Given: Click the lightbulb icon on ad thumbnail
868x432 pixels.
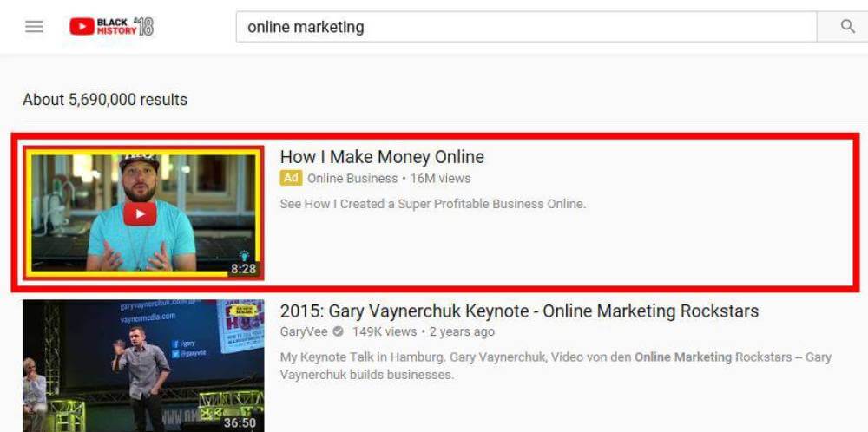Looking at the screenshot, I should (x=244, y=256).
